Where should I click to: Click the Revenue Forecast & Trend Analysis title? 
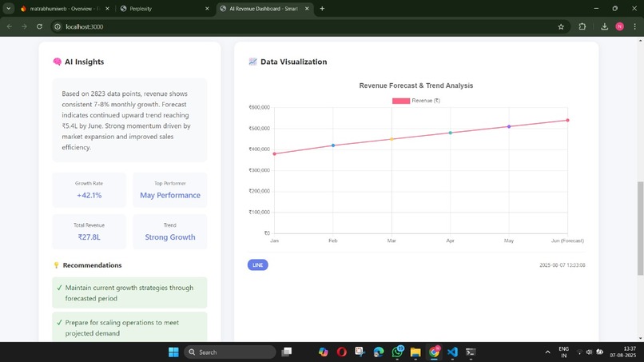416,86
